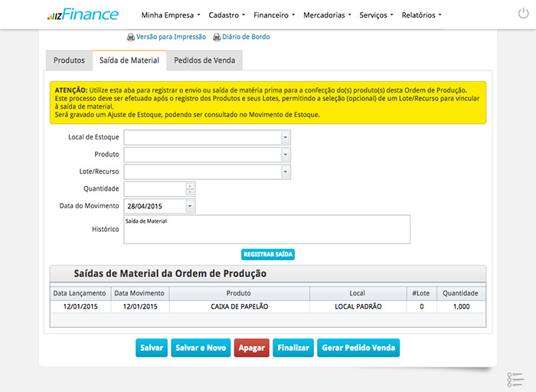Viewport: 536px width, 392px height.
Task: Click into the Histórico text area
Action: 266,229
